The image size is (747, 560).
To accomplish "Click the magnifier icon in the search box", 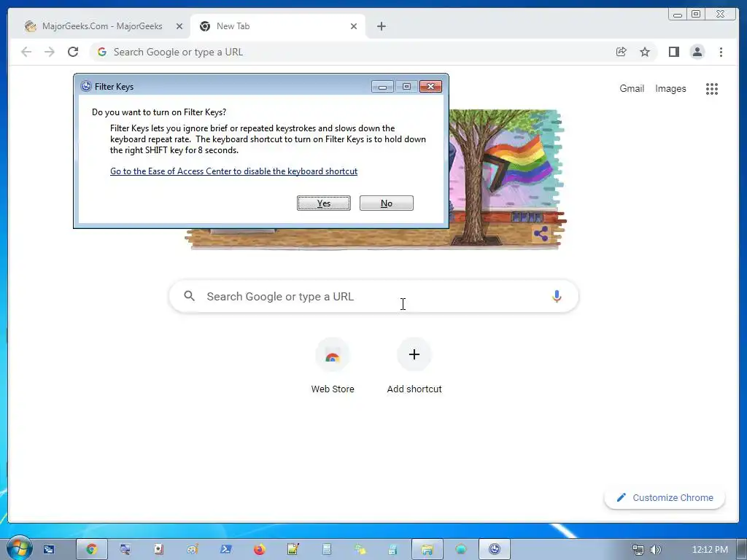I will tap(189, 296).
